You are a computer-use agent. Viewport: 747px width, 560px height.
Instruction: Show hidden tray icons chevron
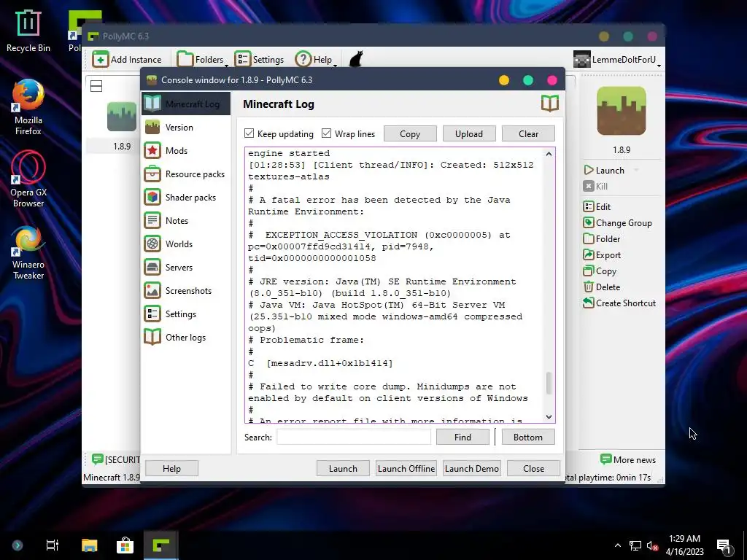tap(618, 545)
